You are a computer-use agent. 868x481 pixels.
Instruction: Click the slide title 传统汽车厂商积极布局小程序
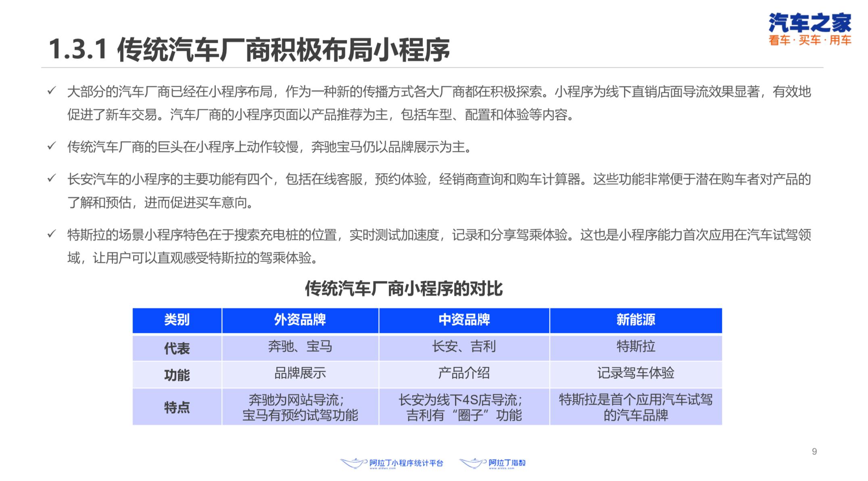point(249,50)
